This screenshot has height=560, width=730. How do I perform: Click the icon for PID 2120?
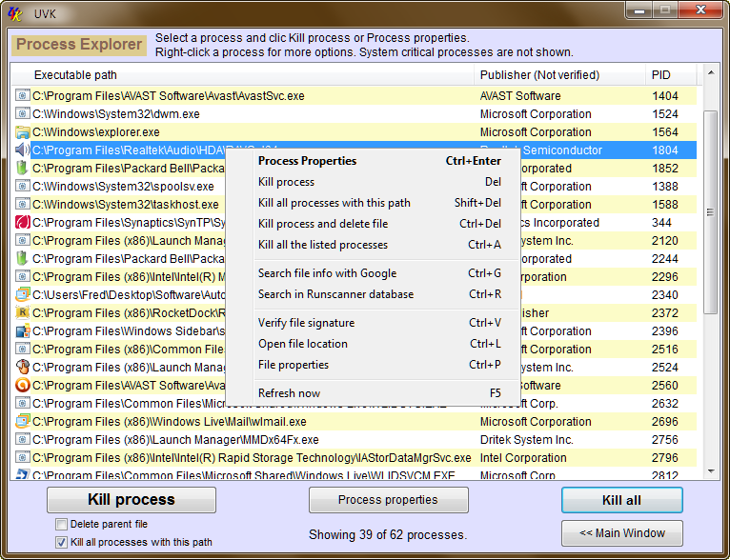point(22,241)
